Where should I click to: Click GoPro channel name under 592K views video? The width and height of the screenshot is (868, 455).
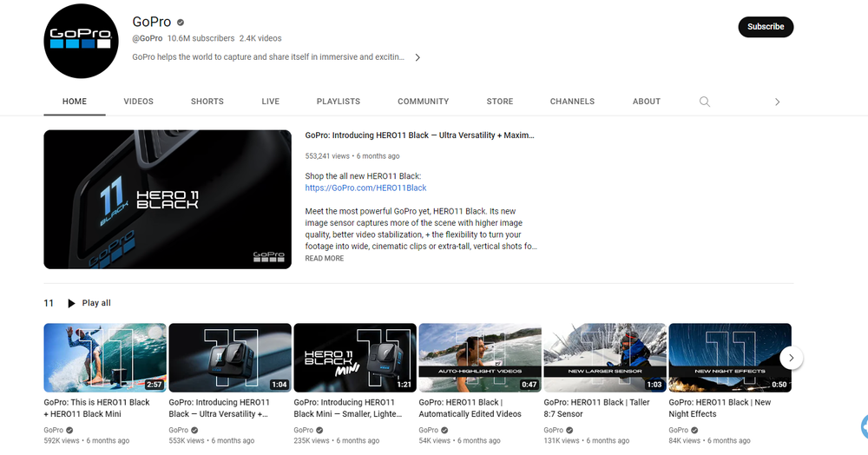click(54, 430)
